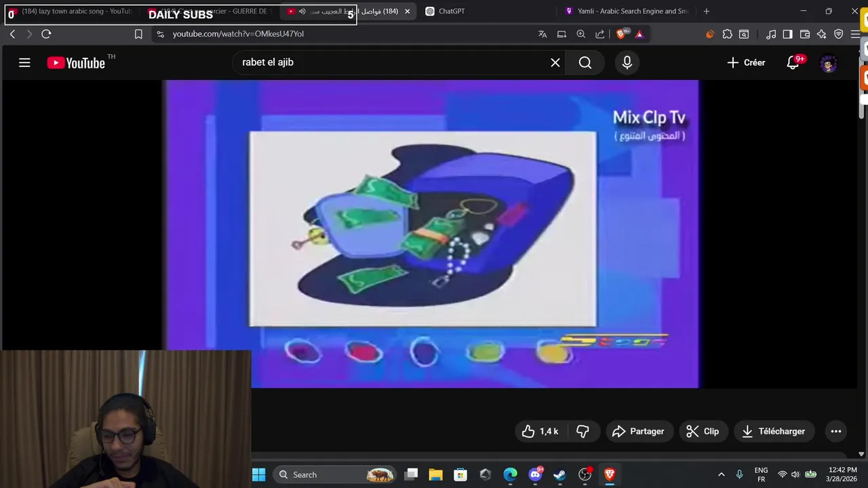Open a new browser tab

pos(707,12)
